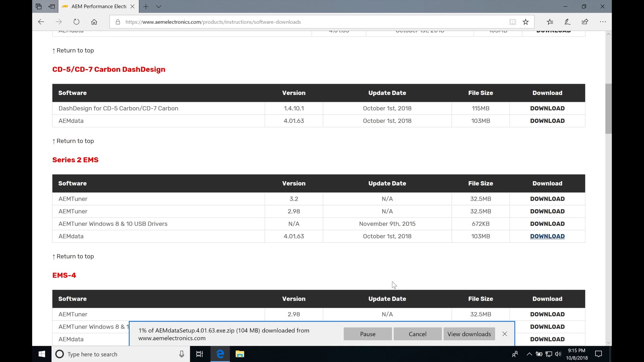
Task: Click the forward navigation arrow
Action: 59,22
